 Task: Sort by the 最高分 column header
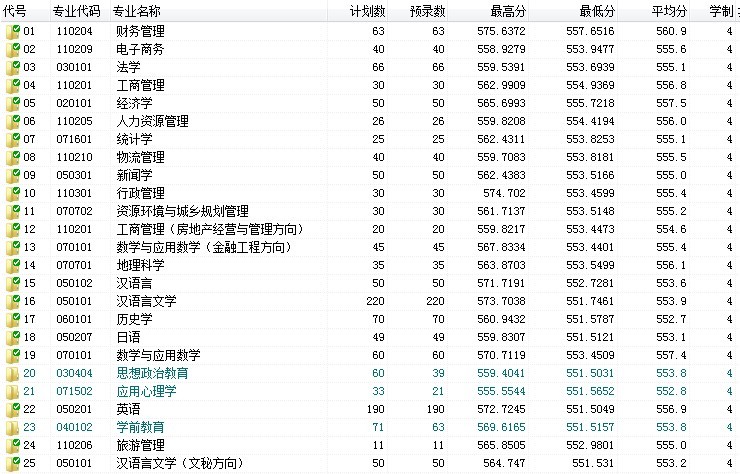point(510,11)
